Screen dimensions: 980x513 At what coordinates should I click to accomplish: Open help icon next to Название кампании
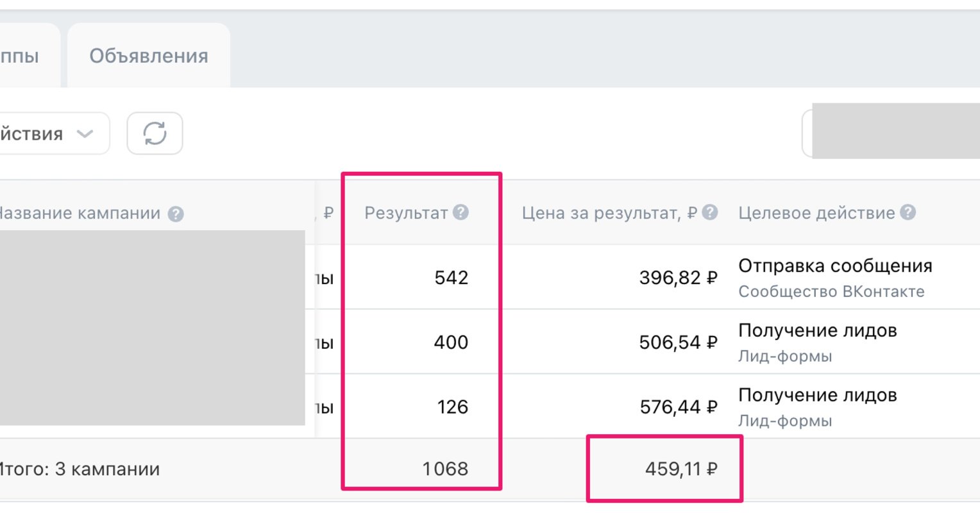pos(176,214)
